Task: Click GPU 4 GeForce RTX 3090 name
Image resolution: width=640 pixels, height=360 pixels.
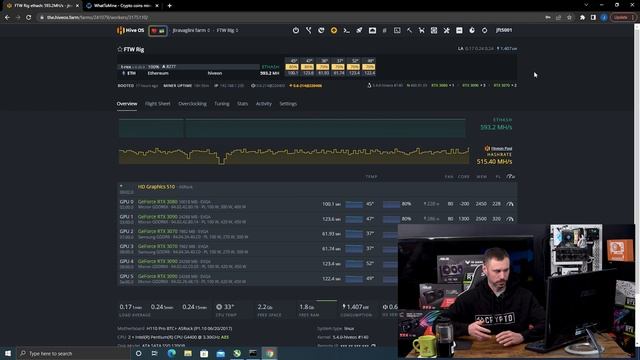Action: click(158, 261)
